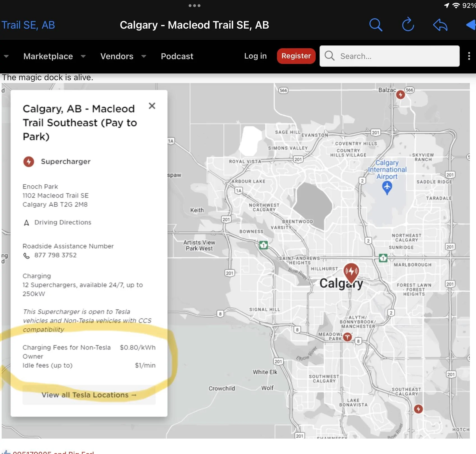Screen dimensions: 476x454
Task: Click the red Supercharger bolt icon in card
Action: [29, 162]
